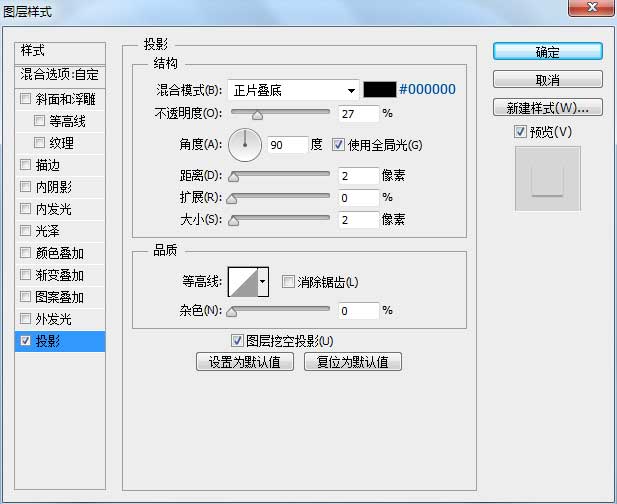Tick the 纹理 checkbox

(39, 142)
